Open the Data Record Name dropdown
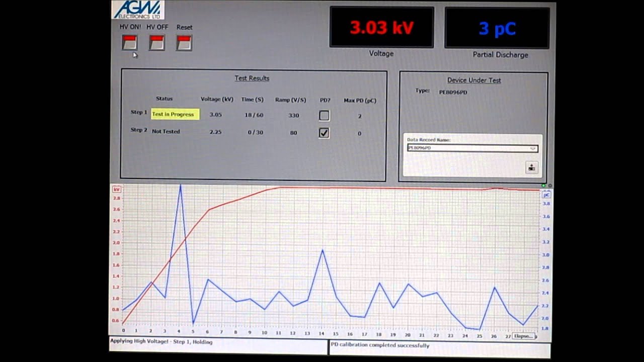This screenshot has width=644, height=362. (472, 148)
